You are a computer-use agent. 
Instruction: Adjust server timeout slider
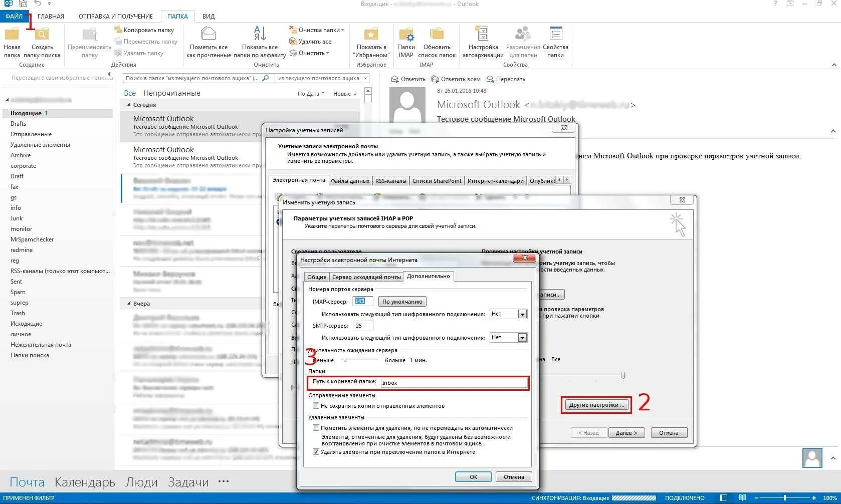pos(344,360)
